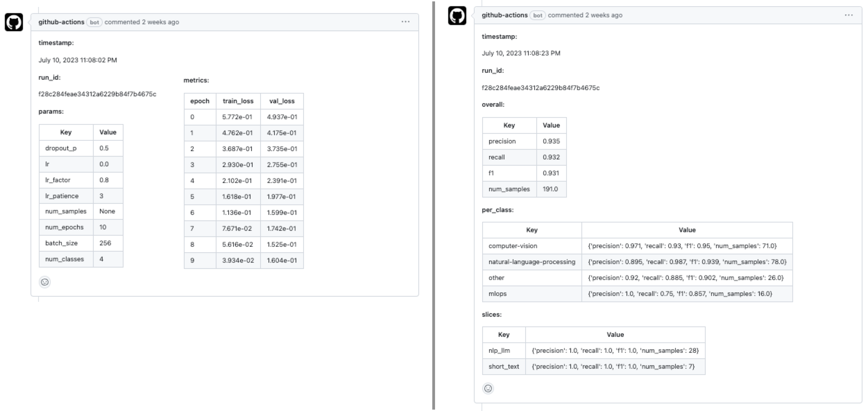Select the run_id text in the metrics comment

[97, 94]
